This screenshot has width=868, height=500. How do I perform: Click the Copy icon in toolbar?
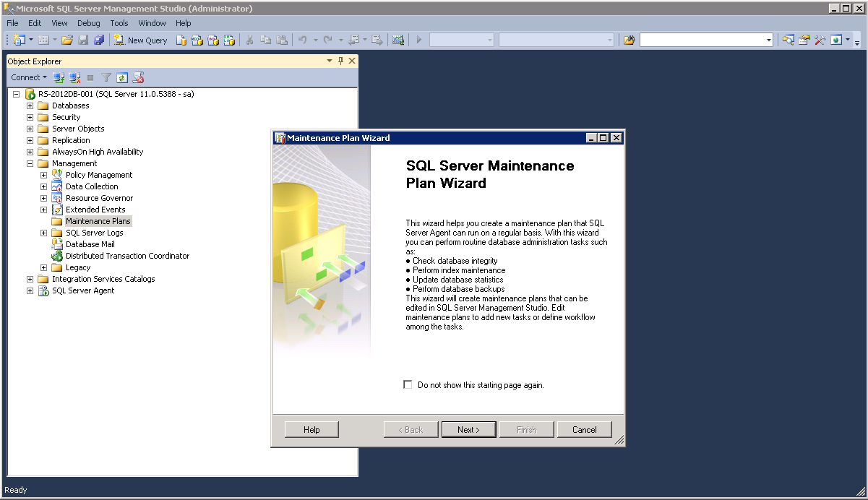tap(266, 40)
